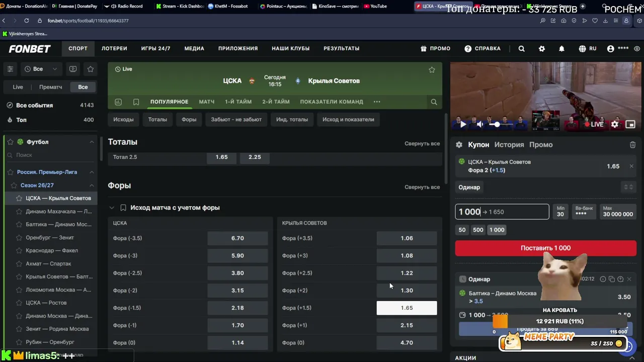Star the Динамо Махачкала match row

point(19,212)
